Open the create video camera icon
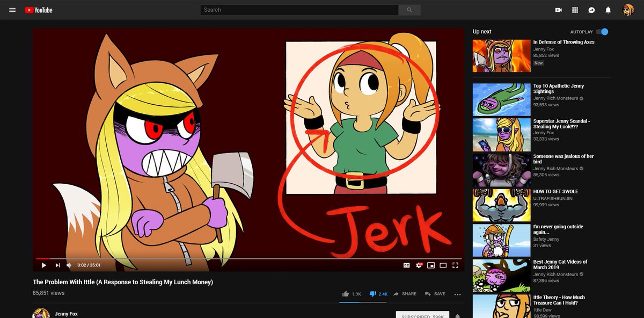644x318 pixels. pos(558,10)
